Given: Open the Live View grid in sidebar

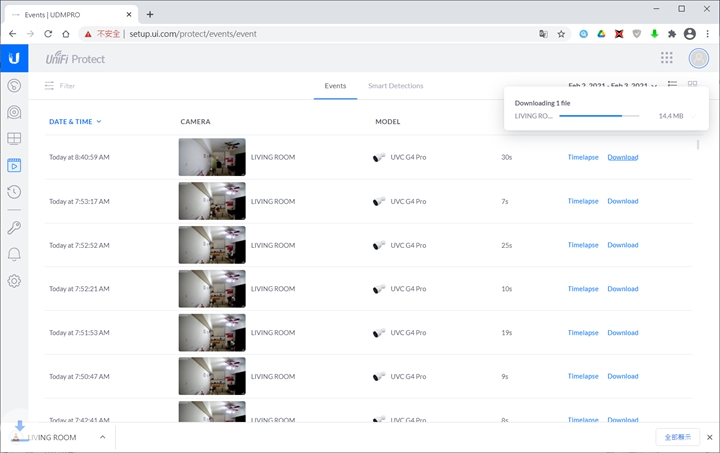Looking at the screenshot, I should (14, 139).
